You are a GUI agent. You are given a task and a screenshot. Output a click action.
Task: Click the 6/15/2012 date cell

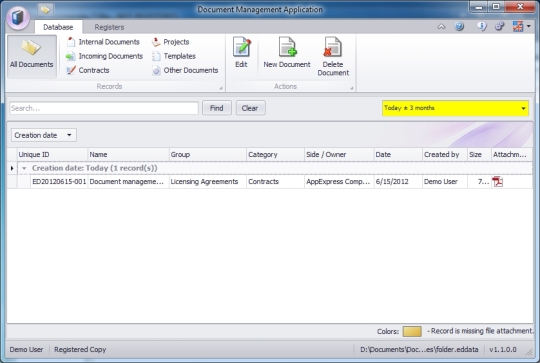(x=398, y=182)
